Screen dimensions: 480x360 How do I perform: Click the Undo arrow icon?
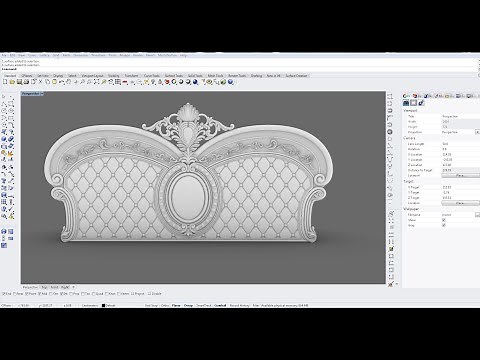click(x=62, y=82)
